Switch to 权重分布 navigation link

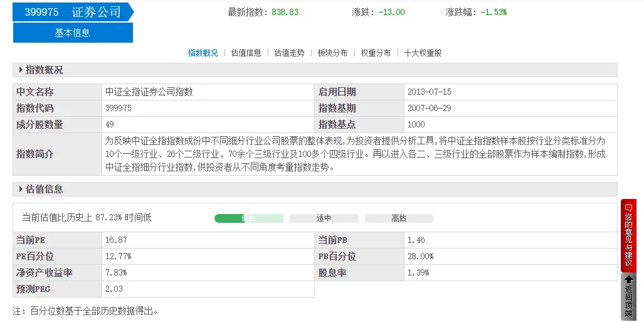pos(376,53)
